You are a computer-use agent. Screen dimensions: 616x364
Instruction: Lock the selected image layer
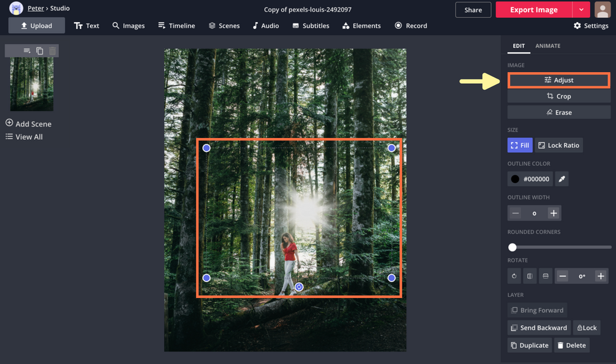[x=586, y=328]
